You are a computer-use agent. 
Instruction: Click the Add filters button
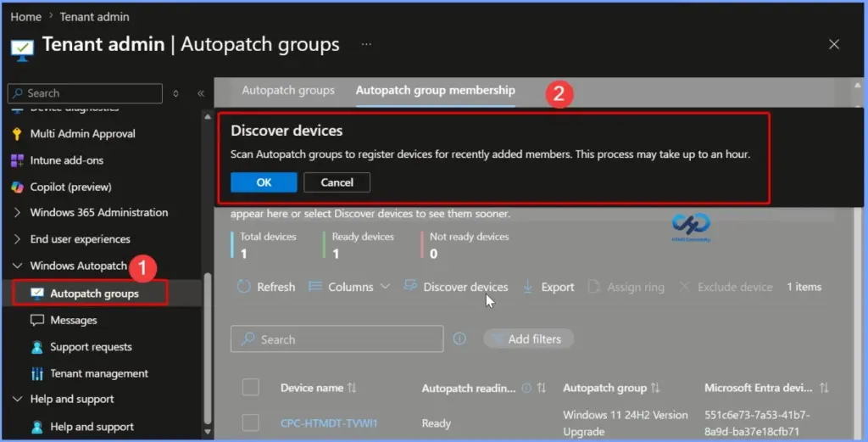tap(528, 339)
